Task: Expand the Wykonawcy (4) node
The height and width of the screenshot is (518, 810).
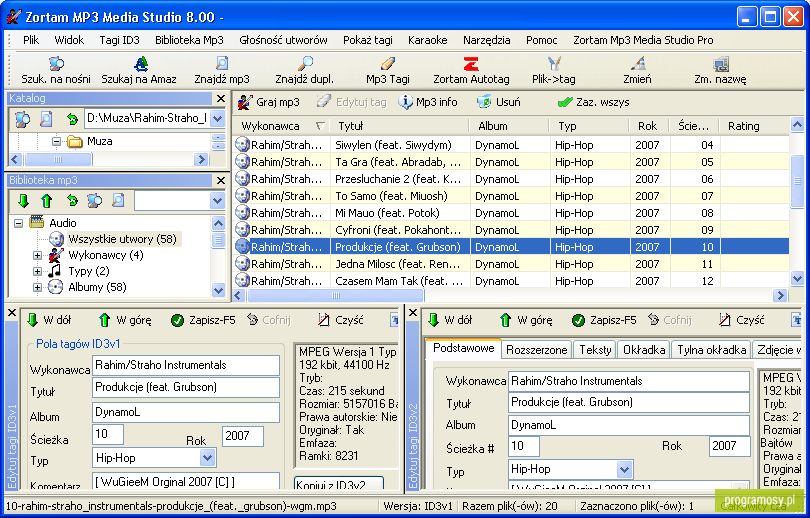Action: (37, 255)
